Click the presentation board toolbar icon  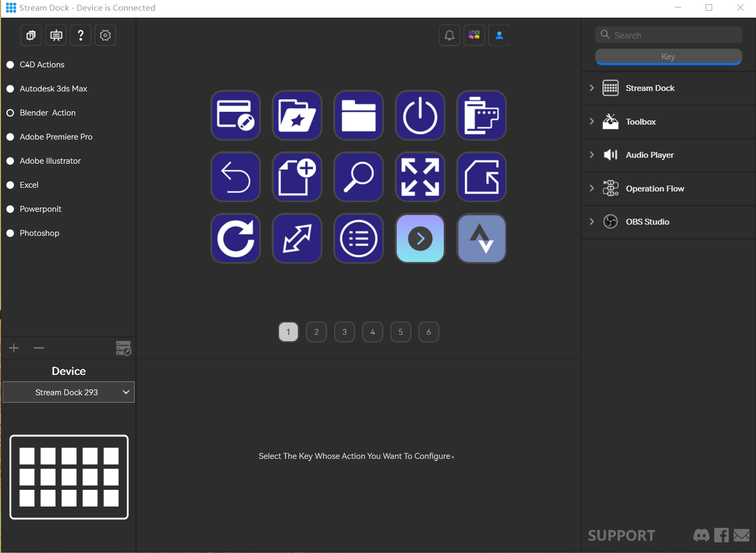coord(56,35)
